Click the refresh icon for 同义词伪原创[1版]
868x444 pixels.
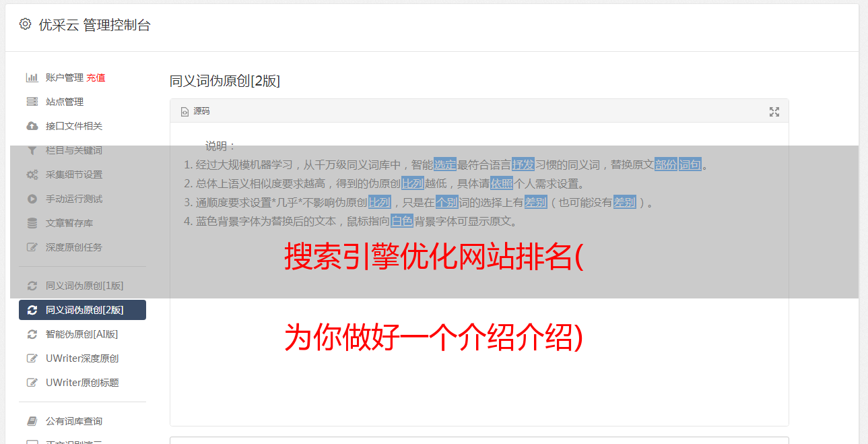tap(32, 286)
